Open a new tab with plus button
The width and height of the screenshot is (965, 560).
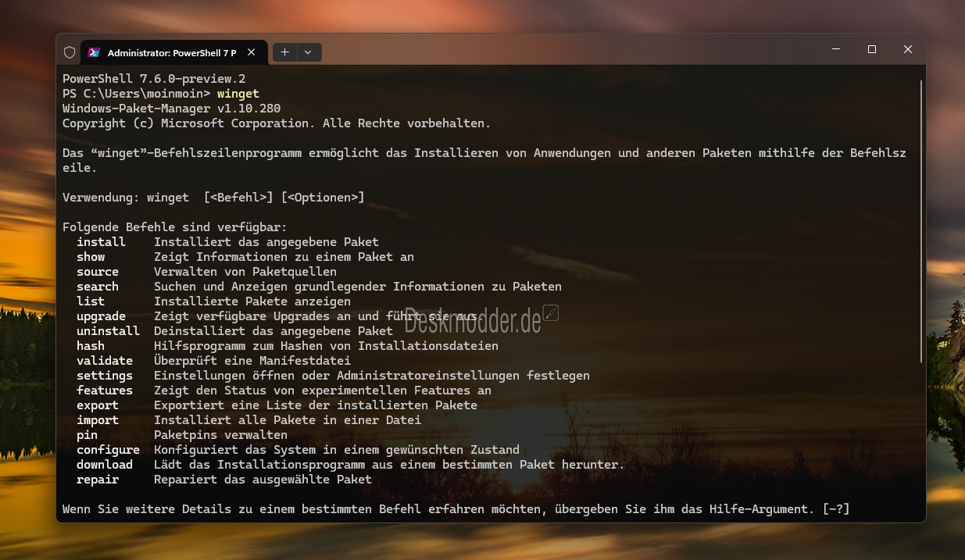tap(285, 52)
